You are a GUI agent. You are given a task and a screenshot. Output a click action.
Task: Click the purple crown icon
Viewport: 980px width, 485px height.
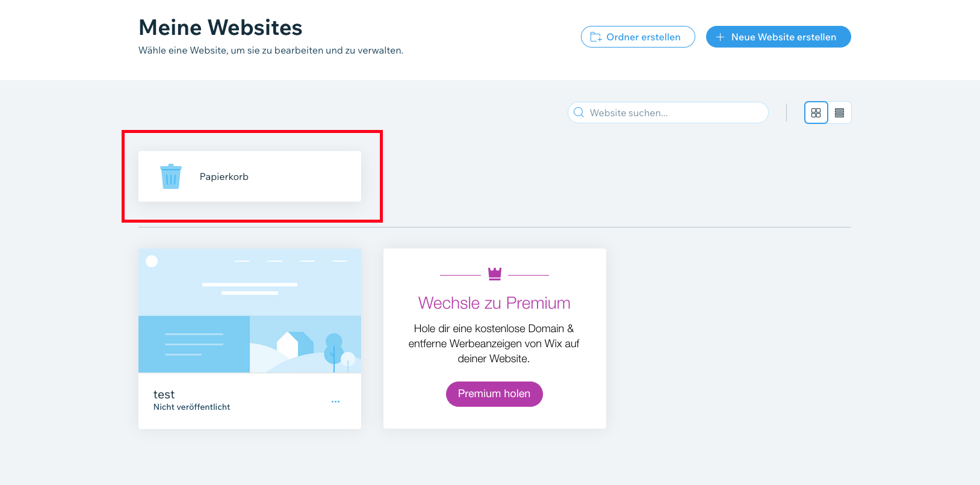tap(495, 274)
